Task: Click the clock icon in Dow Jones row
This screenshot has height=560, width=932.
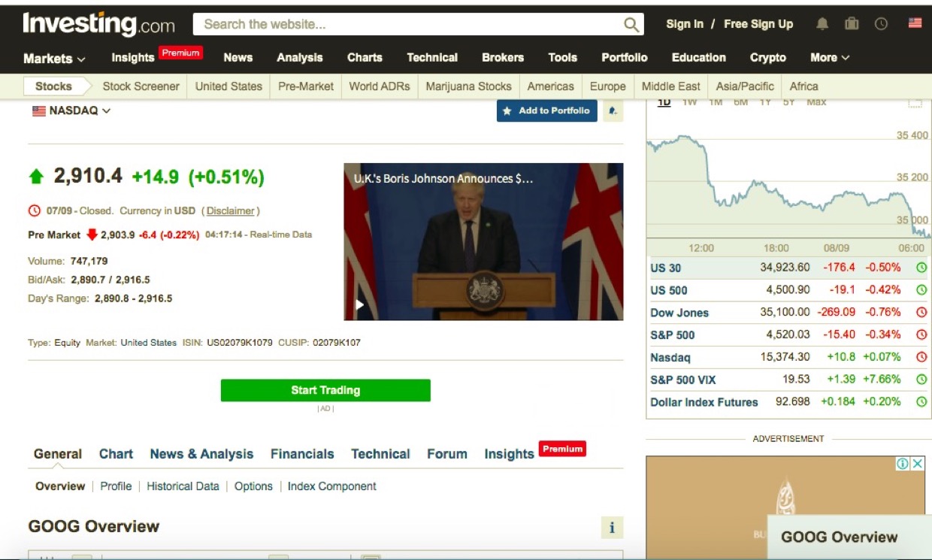Action: 921,313
